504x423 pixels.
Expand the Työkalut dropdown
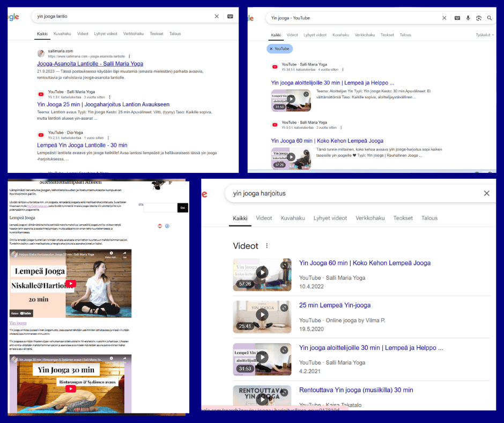[484, 34]
